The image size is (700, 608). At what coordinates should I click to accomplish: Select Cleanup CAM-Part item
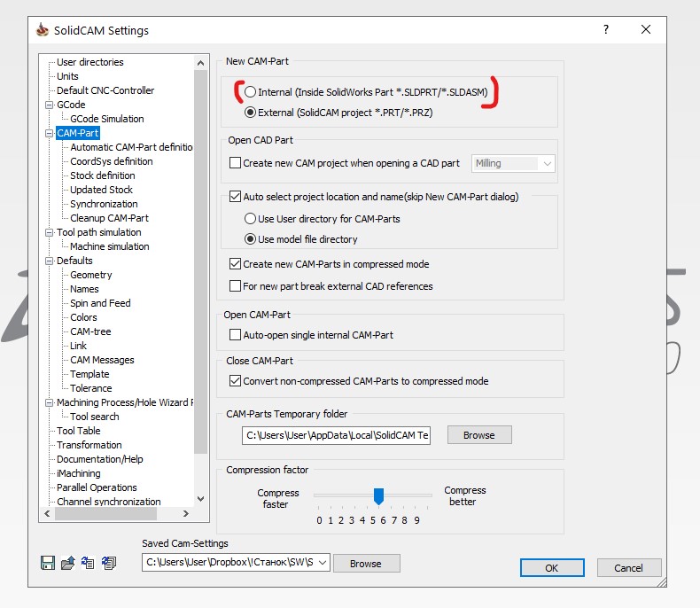[x=109, y=218]
